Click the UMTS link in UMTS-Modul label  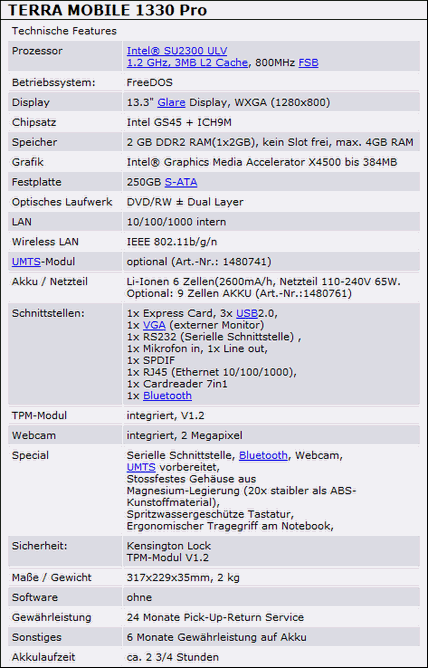(x=26, y=262)
